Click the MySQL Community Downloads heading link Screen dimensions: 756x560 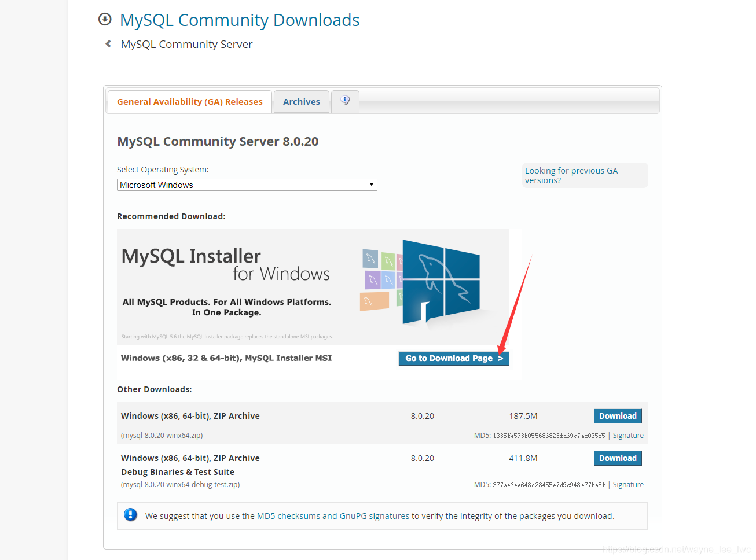point(240,20)
